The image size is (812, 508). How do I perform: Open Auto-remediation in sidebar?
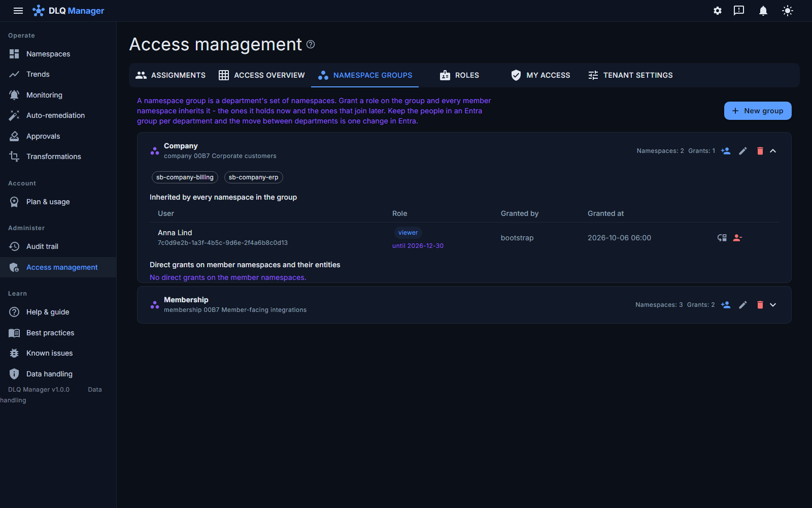point(58,115)
